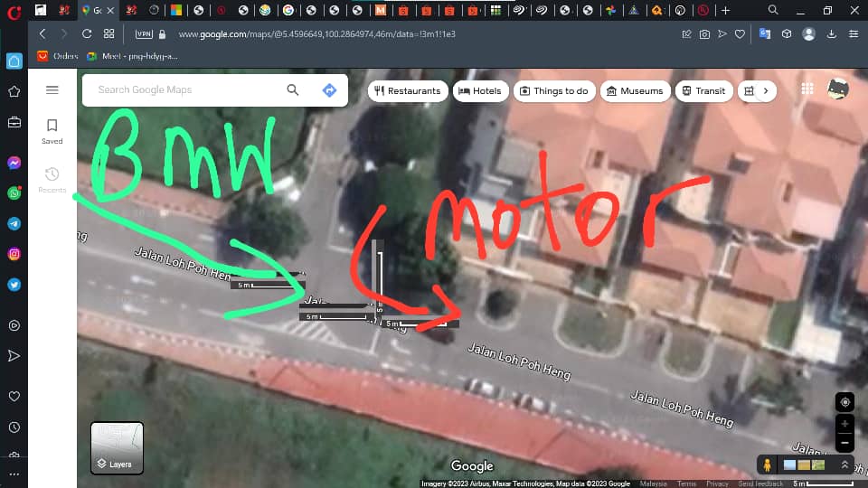Open Twitter in the Opera sidebar
Screen dimensions: 868x488
pos(14,285)
